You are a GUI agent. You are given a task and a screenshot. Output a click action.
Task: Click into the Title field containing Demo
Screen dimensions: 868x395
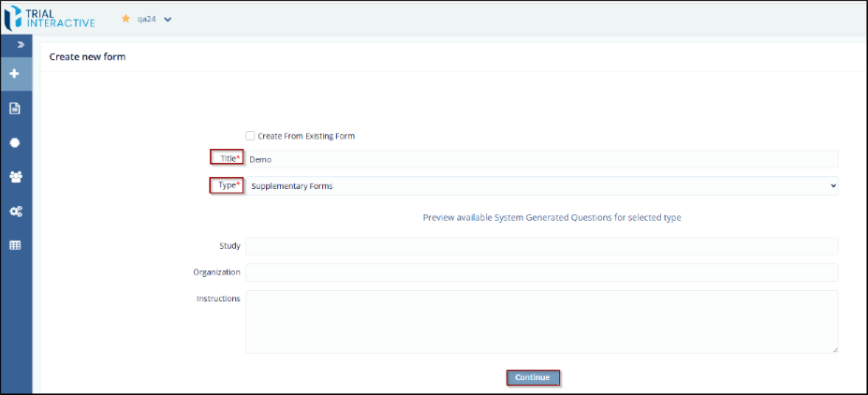point(541,159)
